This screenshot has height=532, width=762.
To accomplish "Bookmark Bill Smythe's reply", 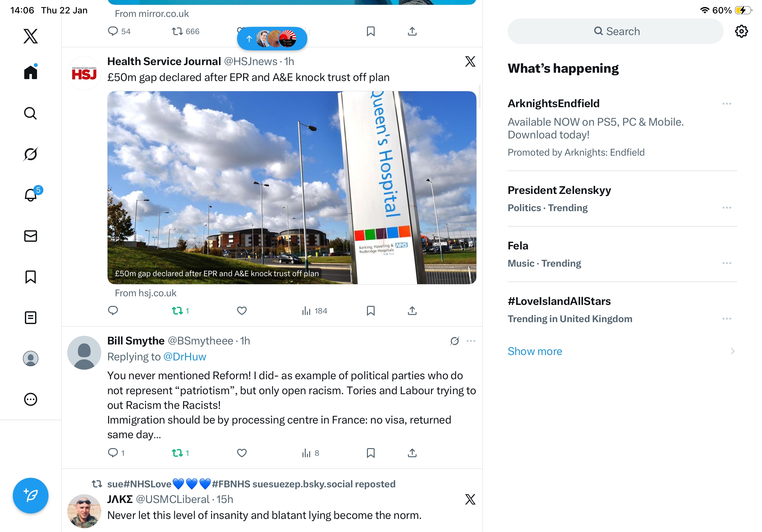I will click(x=371, y=453).
